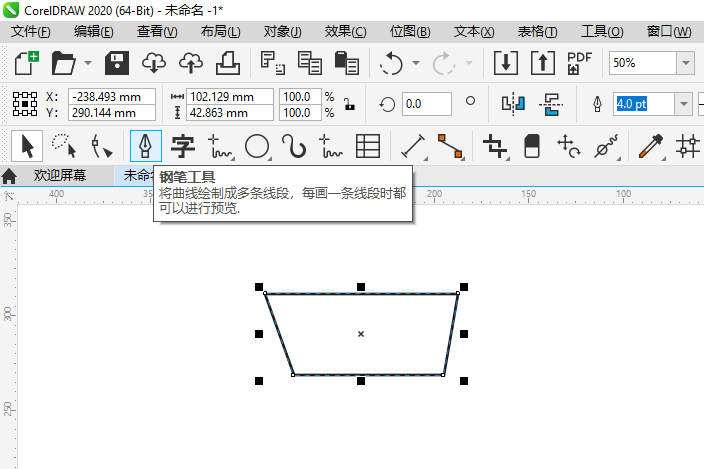The height and width of the screenshot is (469, 704).
Task: Select the Crop tool
Action: coord(495,146)
